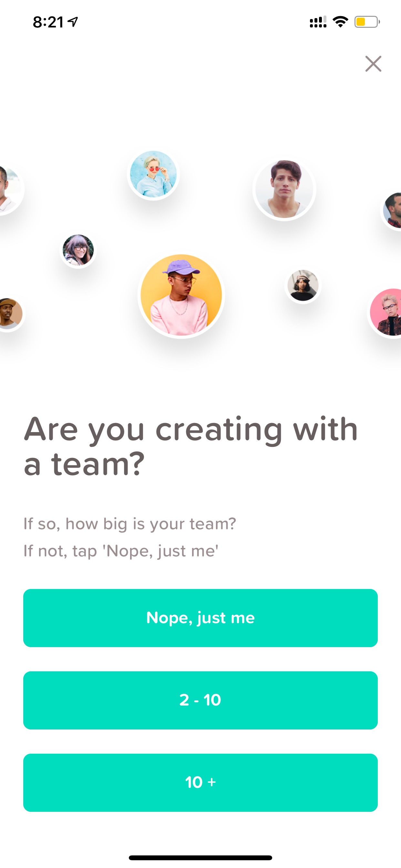Tap the woman with bangs and glasses avatar
Image resolution: width=401 pixels, height=868 pixels.
point(78,250)
